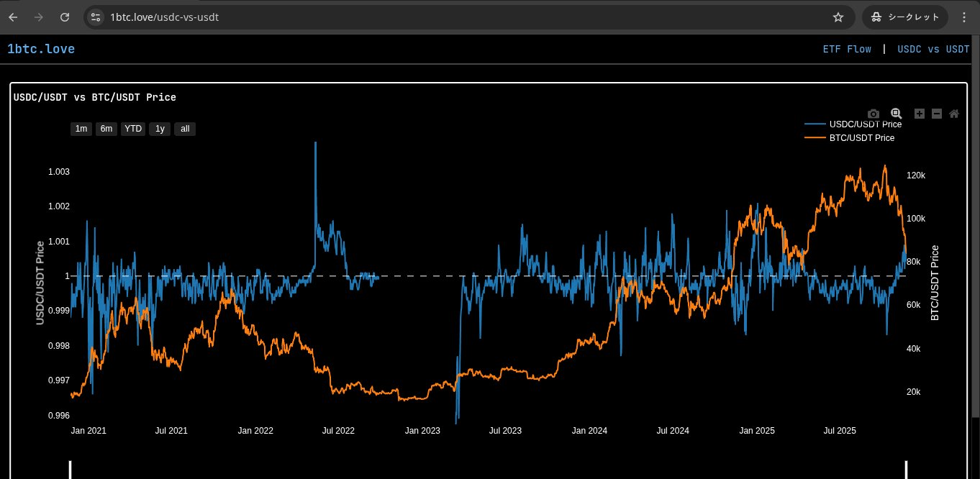Select the 1m range button
Image resolution: width=980 pixels, height=479 pixels.
(x=81, y=129)
